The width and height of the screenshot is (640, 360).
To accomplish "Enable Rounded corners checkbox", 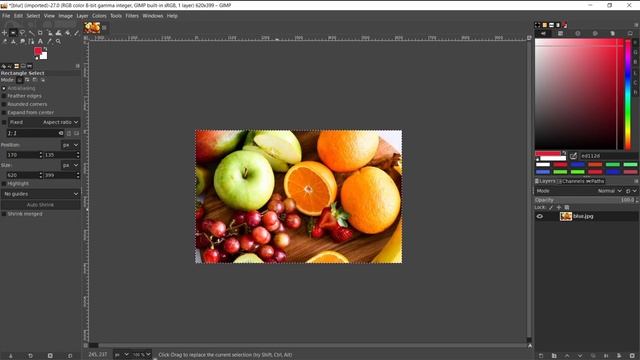I will point(4,104).
